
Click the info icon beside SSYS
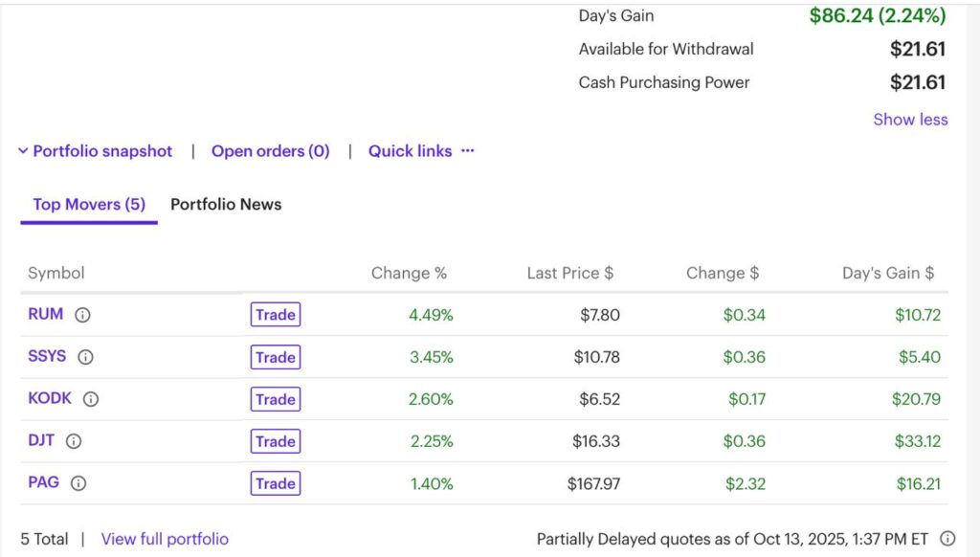tap(85, 357)
